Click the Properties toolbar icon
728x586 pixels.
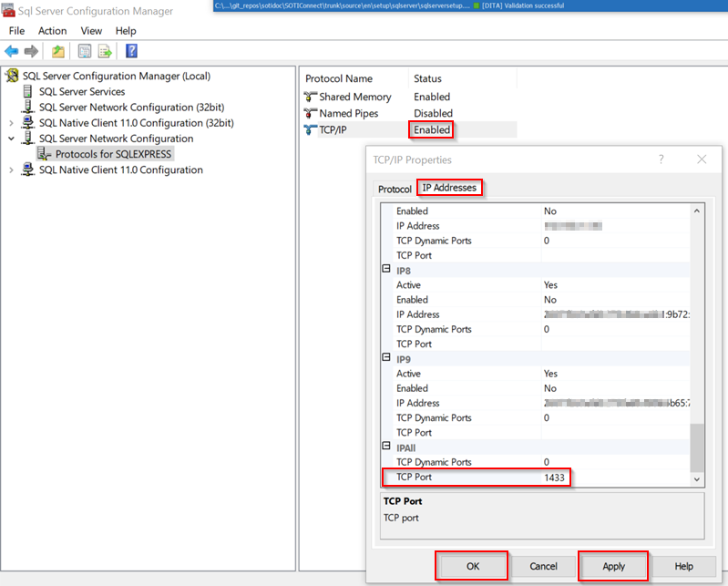coord(85,51)
